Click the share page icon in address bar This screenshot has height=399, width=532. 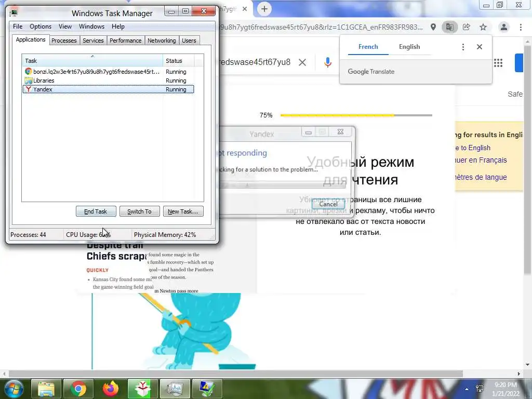tap(467, 27)
